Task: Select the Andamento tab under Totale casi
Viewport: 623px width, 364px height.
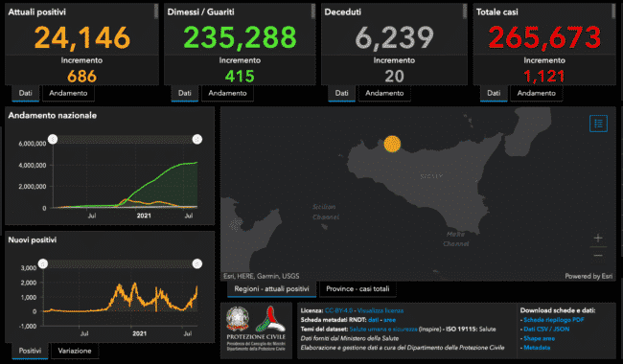Action: point(537,93)
